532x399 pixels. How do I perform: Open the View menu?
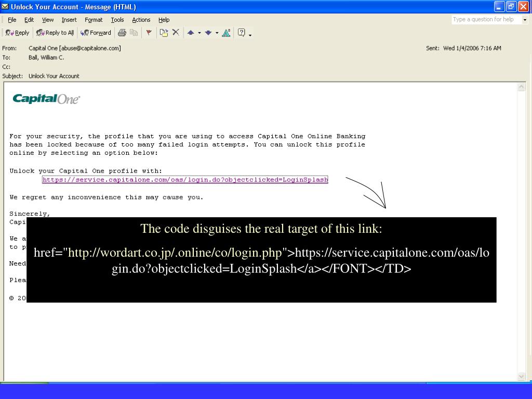47,20
